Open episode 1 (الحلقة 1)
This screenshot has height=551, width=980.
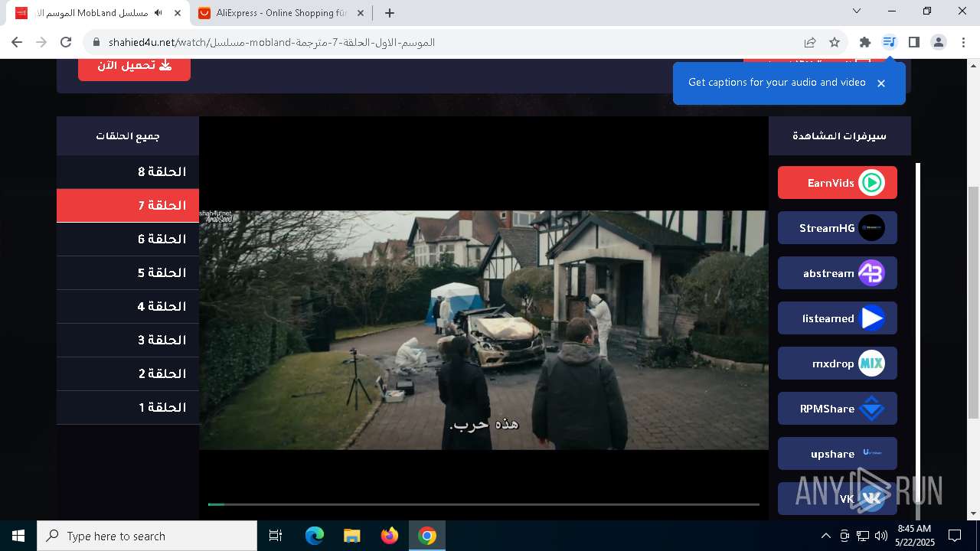click(128, 408)
